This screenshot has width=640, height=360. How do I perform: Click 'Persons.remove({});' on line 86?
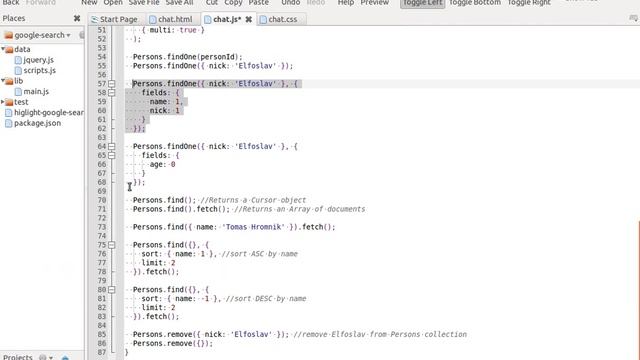tap(173, 343)
